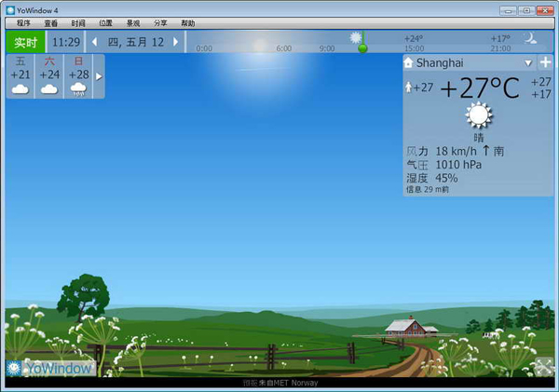The image size is (559, 392).
Task: Click the +27 daily high value
Action: [x=540, y=82]
